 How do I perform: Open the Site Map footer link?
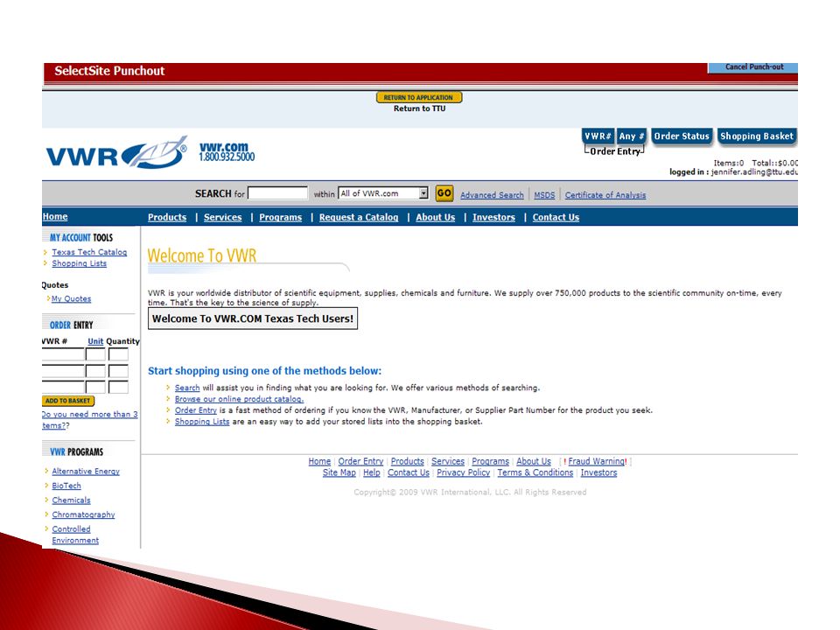click(339, 472)
